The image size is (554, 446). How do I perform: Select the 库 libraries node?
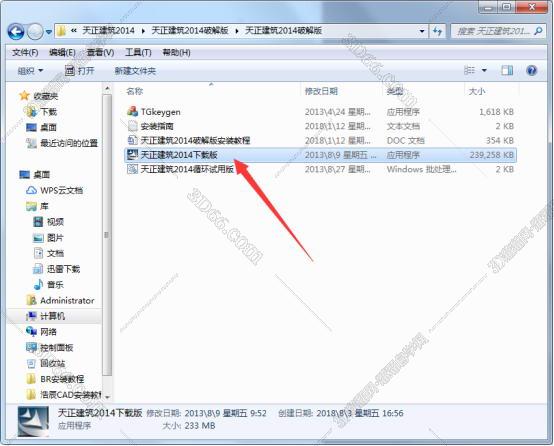coord(37,206)
